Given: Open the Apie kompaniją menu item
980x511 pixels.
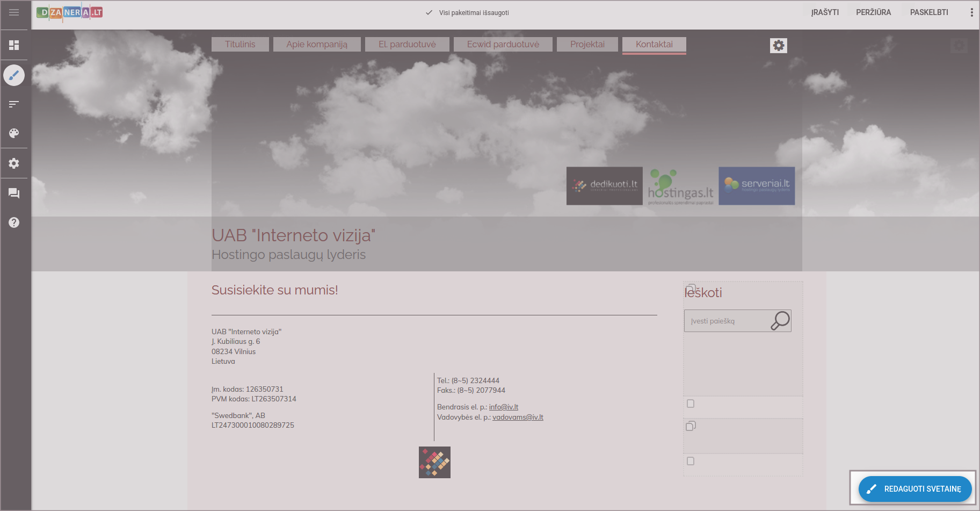Looking at the screenshot, I should [x=317, y=44].
